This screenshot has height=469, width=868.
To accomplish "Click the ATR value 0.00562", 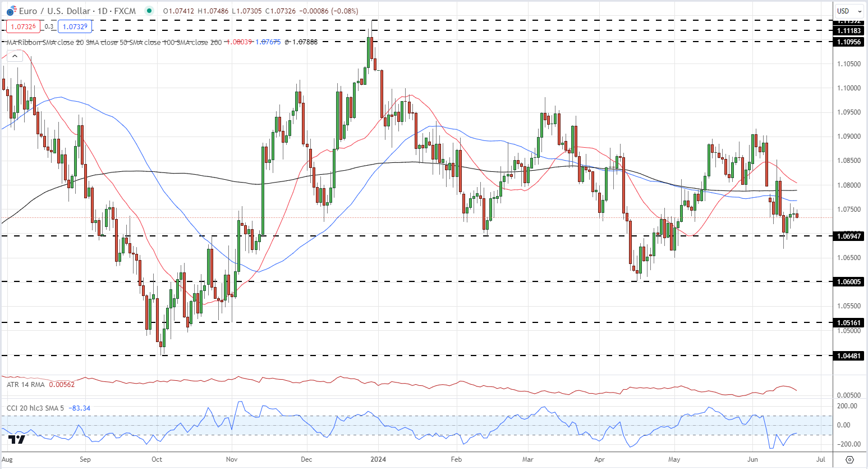I will click(62, 384).
